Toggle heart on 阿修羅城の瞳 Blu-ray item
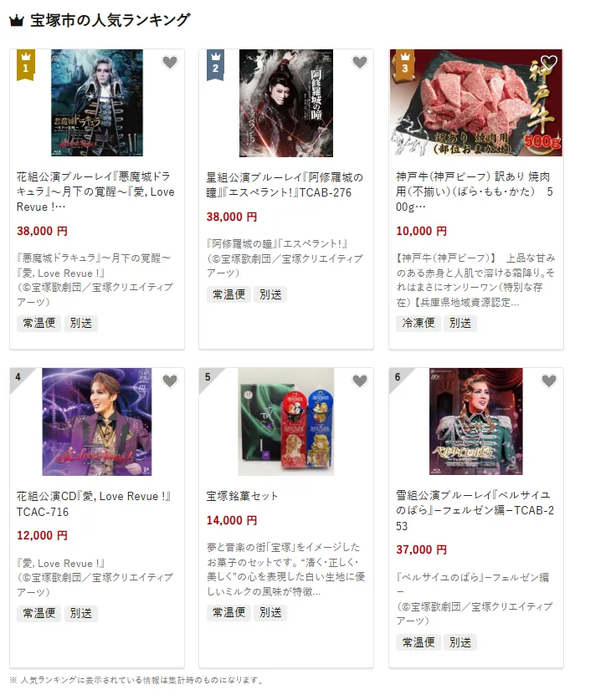The image size is (611, 700). [x=360, y=63]
